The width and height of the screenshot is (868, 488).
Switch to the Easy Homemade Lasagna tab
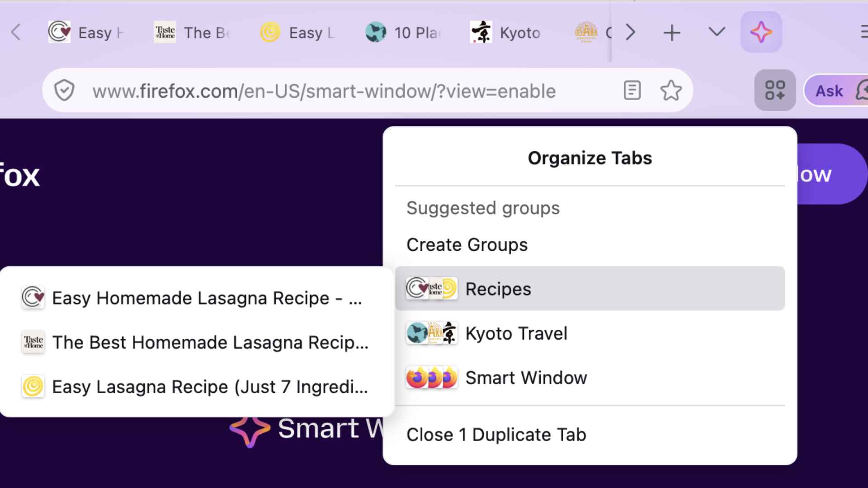tap(85, 33)
